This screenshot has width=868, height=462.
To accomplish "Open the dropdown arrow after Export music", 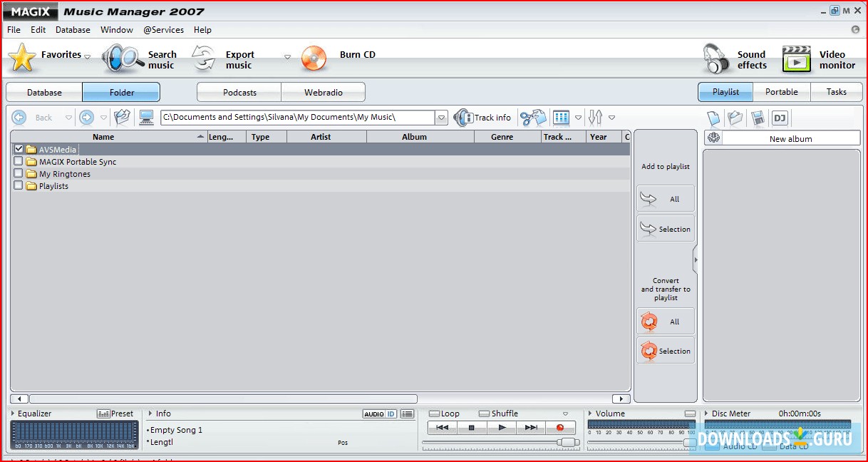I will click(288, 57).
